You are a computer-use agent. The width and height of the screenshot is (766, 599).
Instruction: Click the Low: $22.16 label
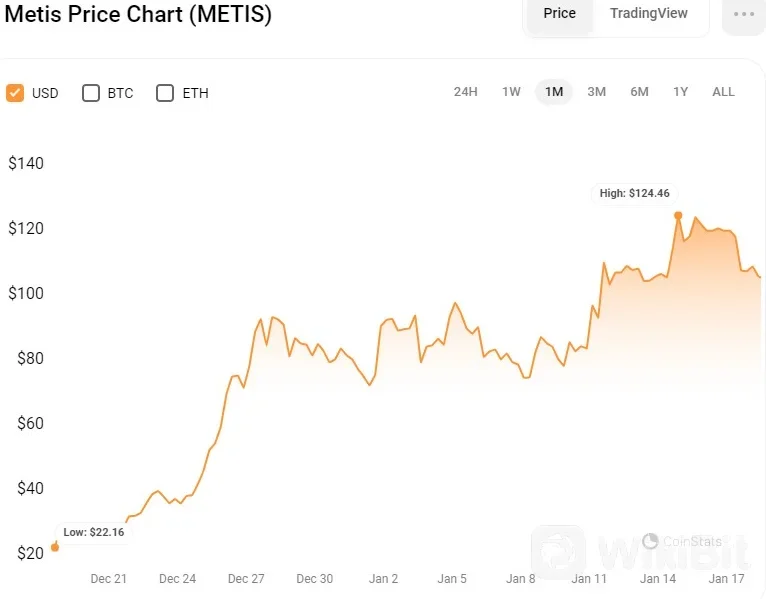point(93,532)
